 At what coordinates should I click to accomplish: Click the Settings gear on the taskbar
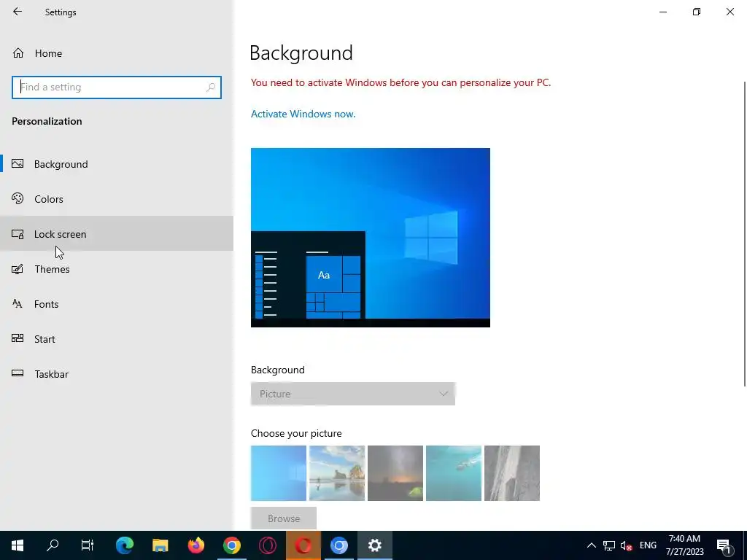click(x=375, y=545)
